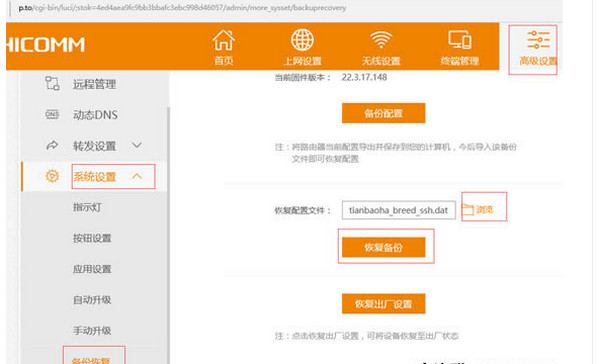Click the 恢复备份 button
Screen dimensions: 600x364
383,247
